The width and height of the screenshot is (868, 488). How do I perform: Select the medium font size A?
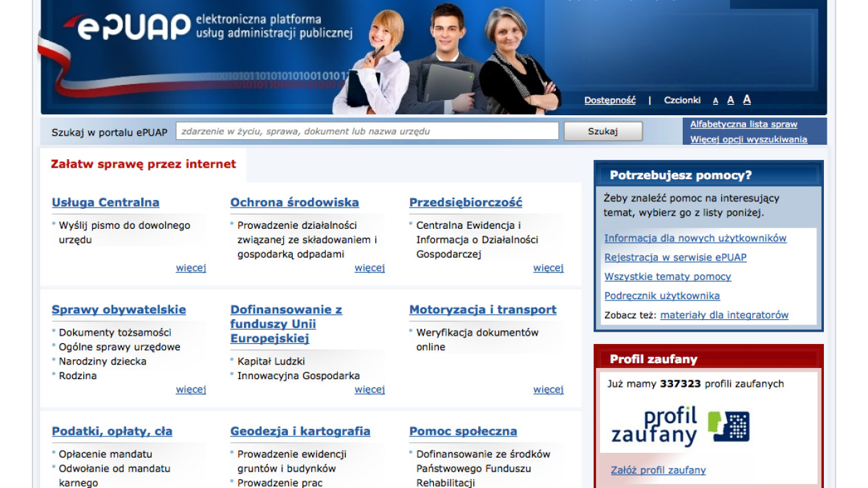pyautogui.click(x=730, y=100)
